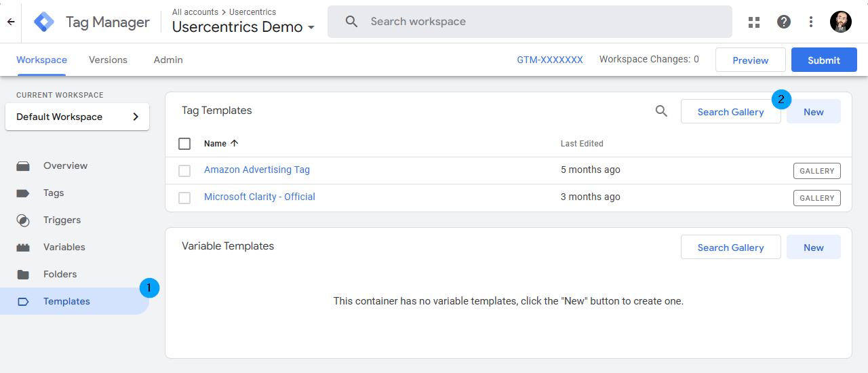Open the GTM-XXXXXXX container ID link
Image resolution: width=868 pixels, height=373 pixels.
550,60
